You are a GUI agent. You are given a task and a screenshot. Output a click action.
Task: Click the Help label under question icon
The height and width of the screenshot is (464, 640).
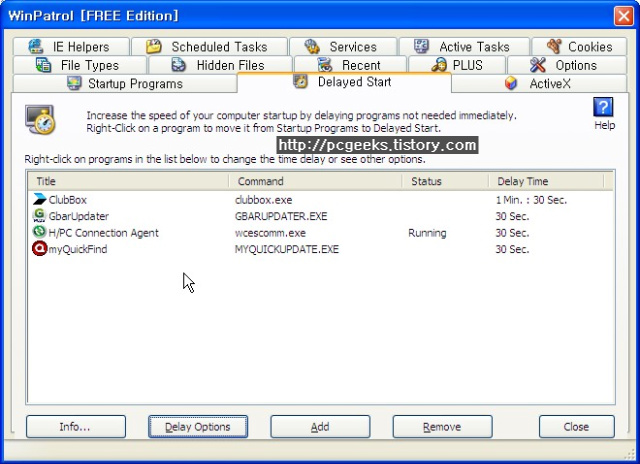coord(604,125)
